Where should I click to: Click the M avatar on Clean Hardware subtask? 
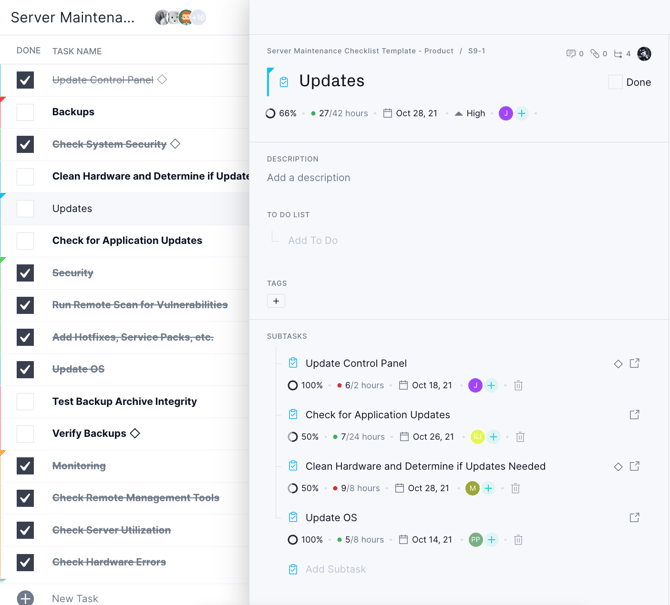click(x=472, y=488)
